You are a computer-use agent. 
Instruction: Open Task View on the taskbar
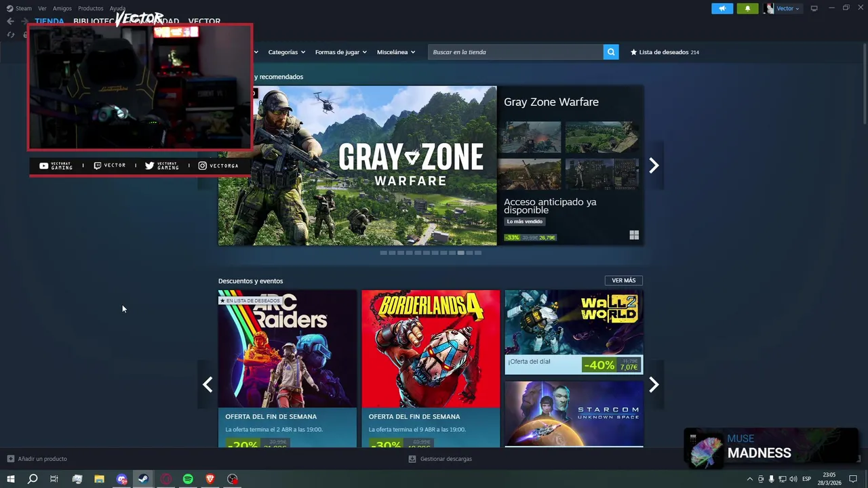point(54,479)
